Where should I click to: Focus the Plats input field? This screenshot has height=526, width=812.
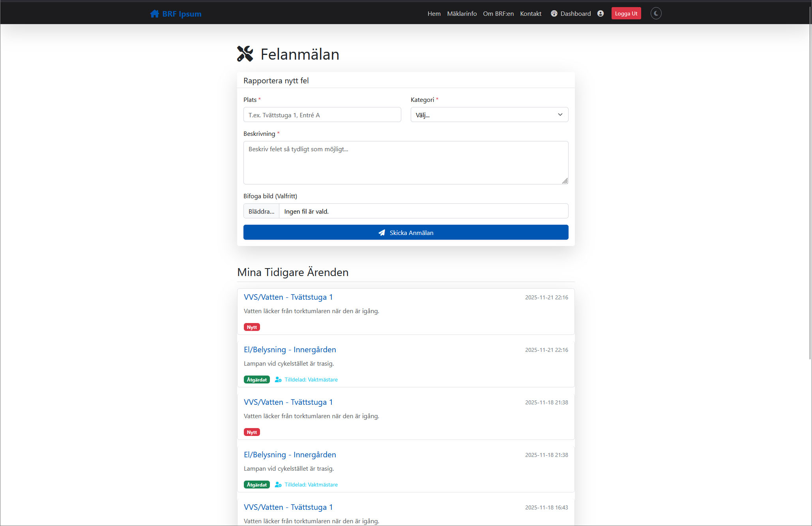coord(322,115)
